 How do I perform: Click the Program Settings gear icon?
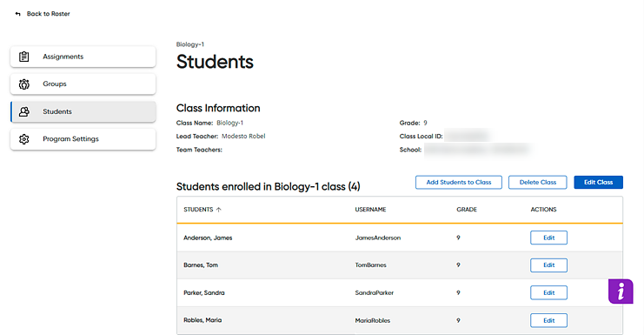click(24, 139)
